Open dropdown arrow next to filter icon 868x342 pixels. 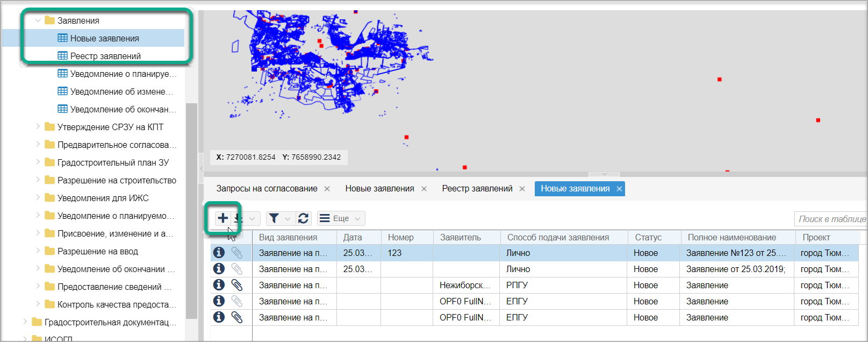pyautogui.click(x=288, y=218)
